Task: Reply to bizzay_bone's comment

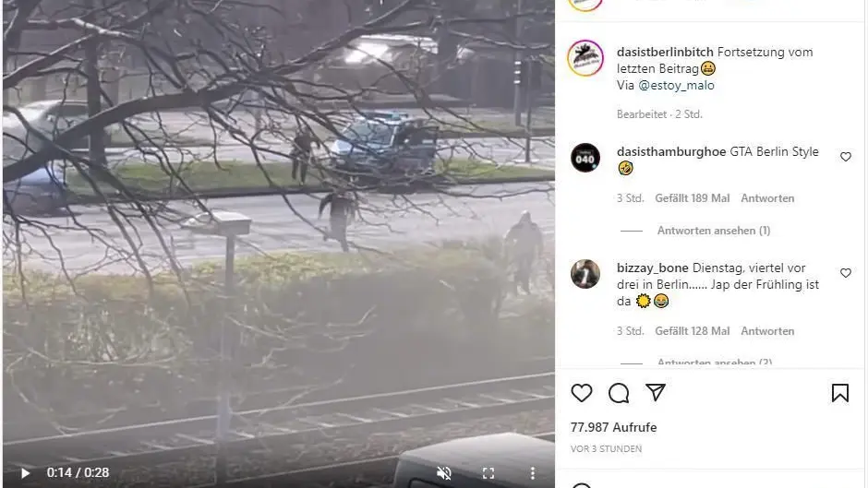Action: 767,331
